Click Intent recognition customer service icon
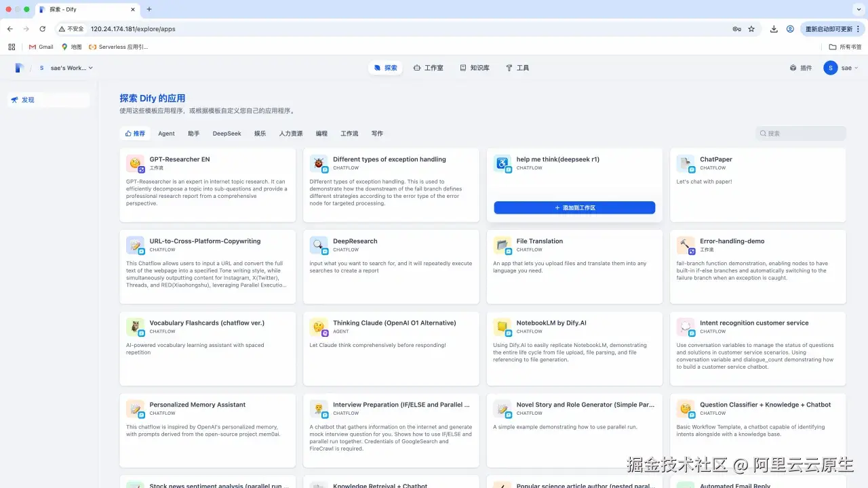868x488 pixels. pyautogui.click(x=686, y=327)
